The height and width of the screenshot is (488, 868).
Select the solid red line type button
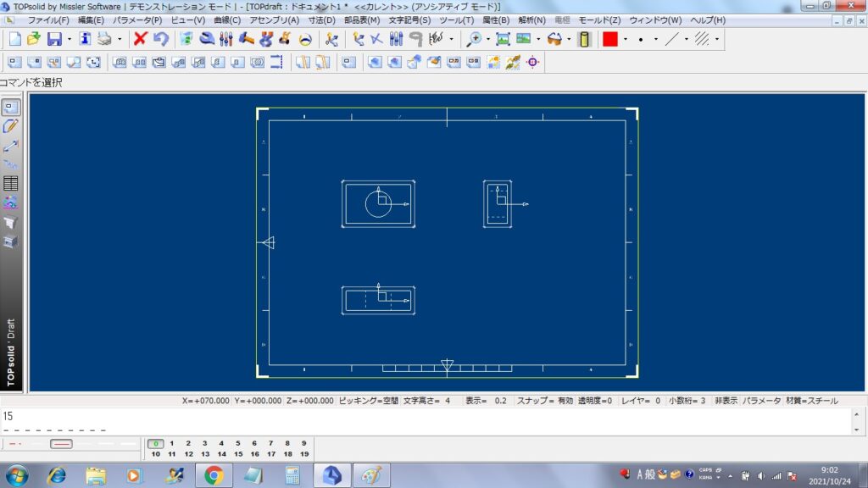(x=61, y=444)
